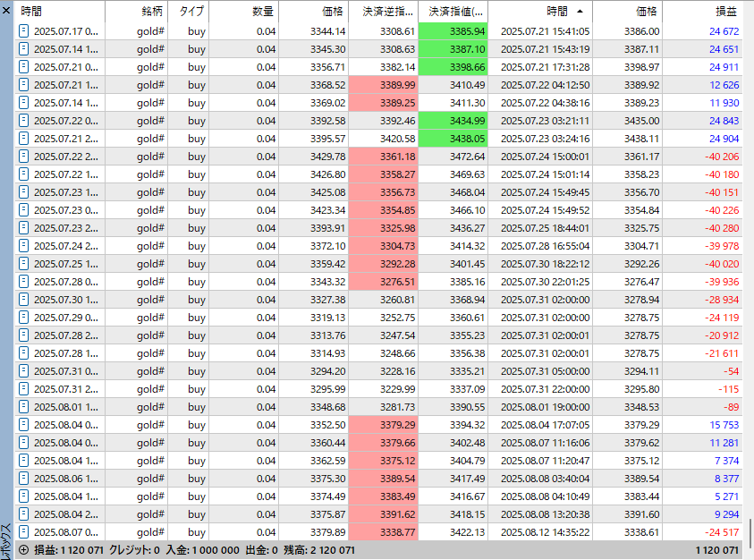Screen dimensions: 754x560
Task: Click the trade icon in the 3425.08 row
Action: pyautogui.click(x=23, y=192)
